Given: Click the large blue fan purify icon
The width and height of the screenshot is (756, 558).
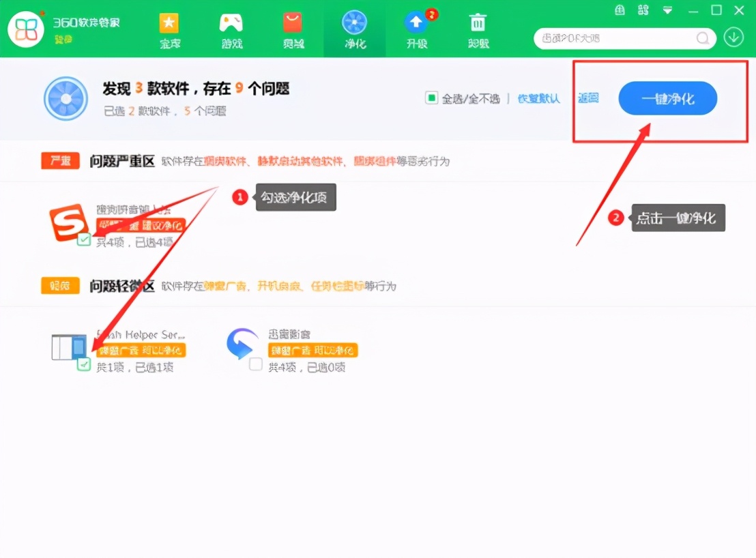Looking at the screenshot, I should tap(66, 99).
